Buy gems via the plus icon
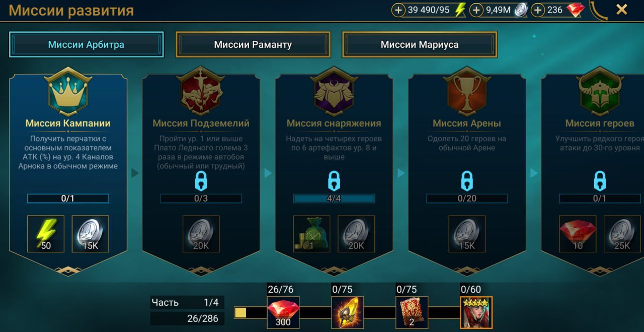The width and height of the screenshot is (644, 332). pyautogui.click(x=538, y=10)
